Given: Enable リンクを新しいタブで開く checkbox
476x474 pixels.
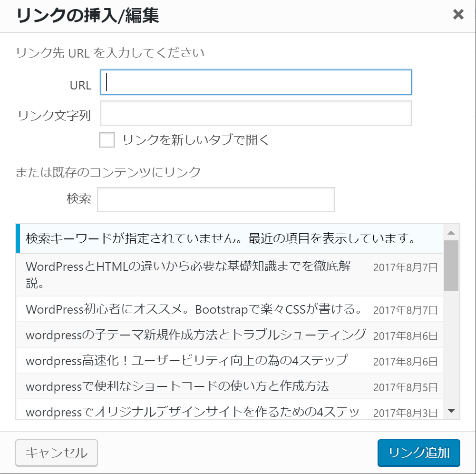Looking at the screenshot, I should click(107, 141).
